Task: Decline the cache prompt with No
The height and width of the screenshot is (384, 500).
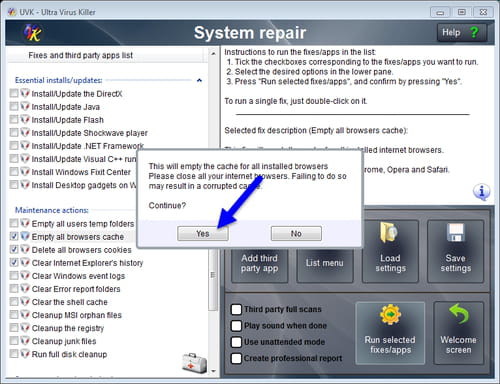Action: pyautogui.click(x=296, y=233)
